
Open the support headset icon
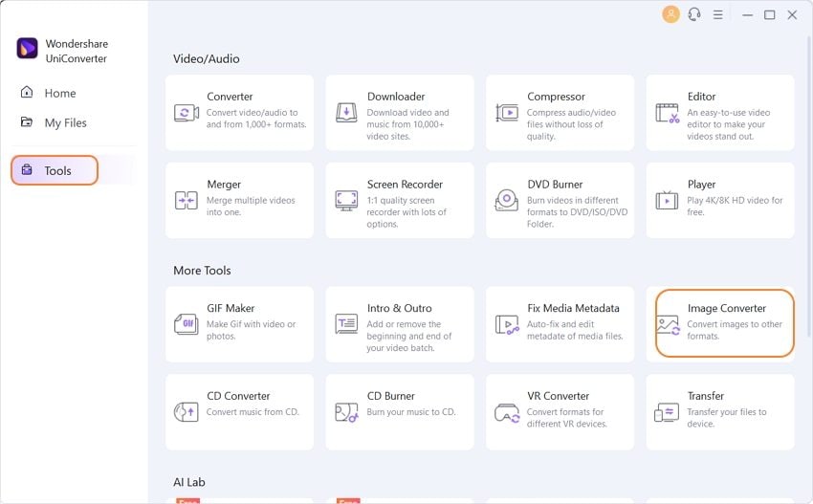pyautogui.click(x=694, y=14)
